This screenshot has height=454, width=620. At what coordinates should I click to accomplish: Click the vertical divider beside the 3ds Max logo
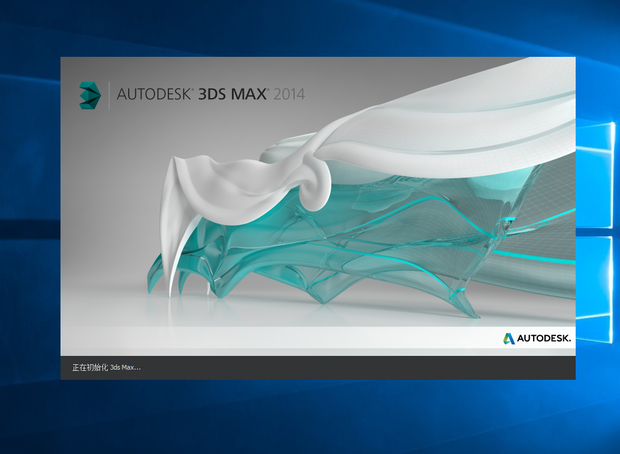click(x=108, y=94)
